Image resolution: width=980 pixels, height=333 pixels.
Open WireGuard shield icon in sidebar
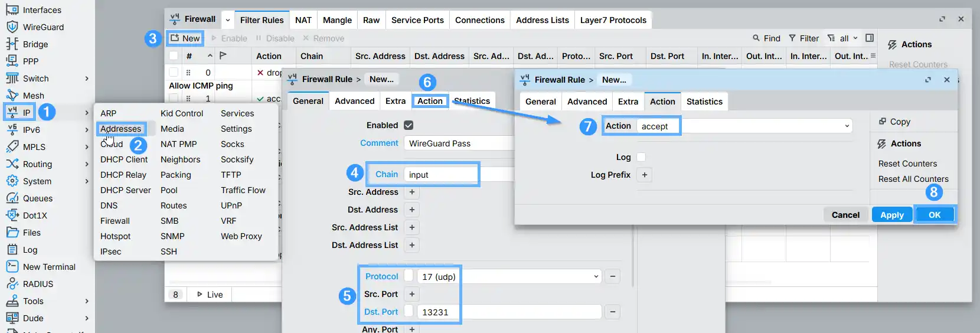(x=12, y=27)
